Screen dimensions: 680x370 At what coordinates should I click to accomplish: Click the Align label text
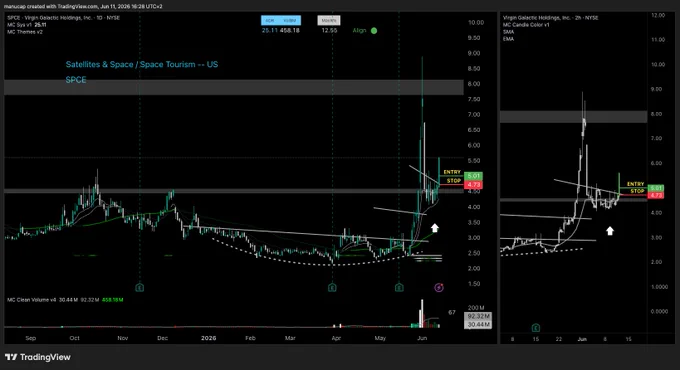pyautogui.click(x=360, y=30)
